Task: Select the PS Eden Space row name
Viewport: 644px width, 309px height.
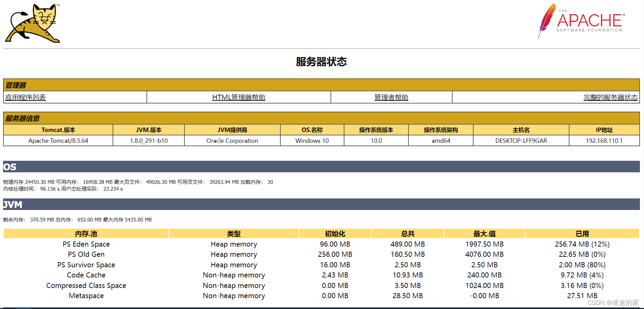Action: click(x=86, y=244)
